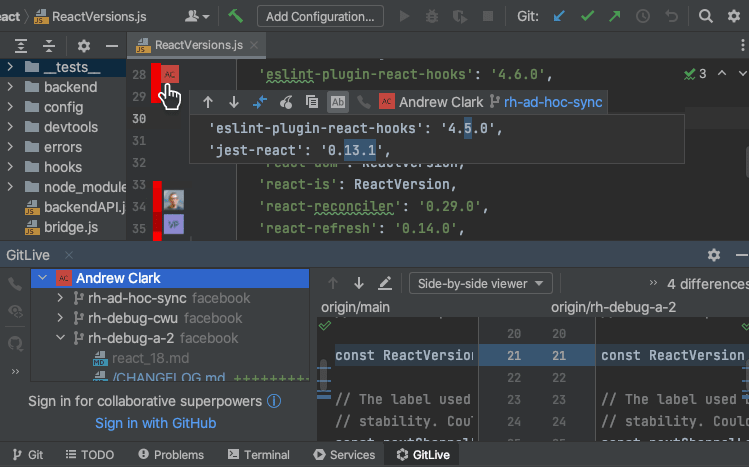This screenshot has height=467, width=749.
Task: Open the Problems tool window
Action: pos(171,455)
